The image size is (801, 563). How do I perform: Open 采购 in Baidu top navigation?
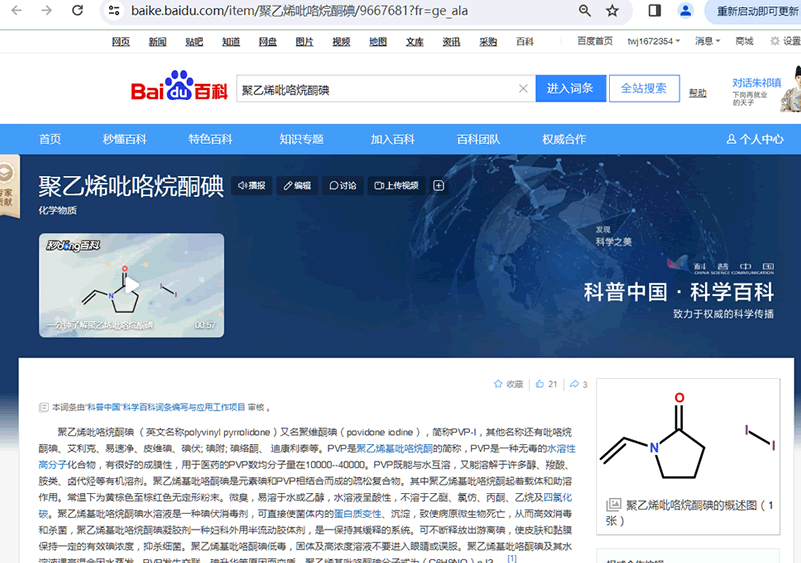point(488,41)
